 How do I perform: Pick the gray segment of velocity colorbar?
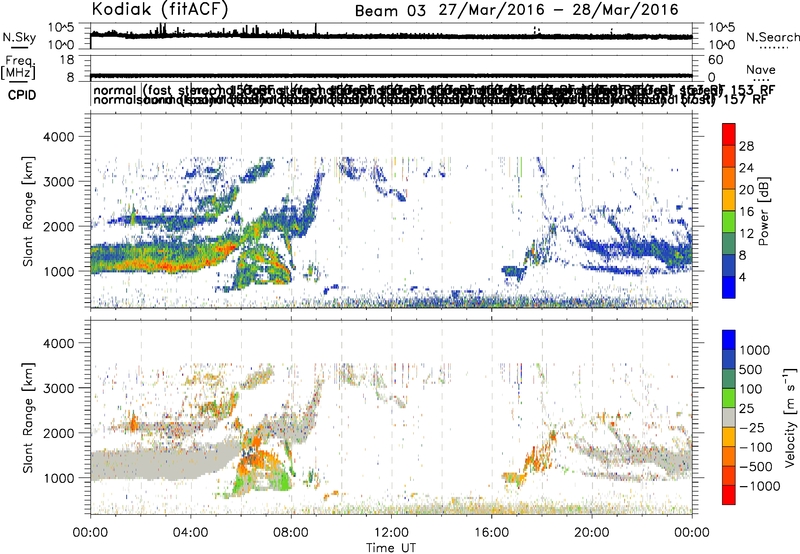[x=729, y=418]
